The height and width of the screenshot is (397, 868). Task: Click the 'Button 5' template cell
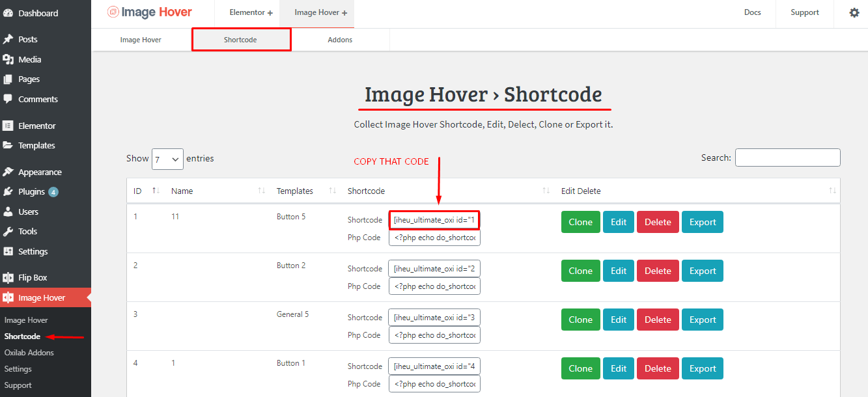292,217
